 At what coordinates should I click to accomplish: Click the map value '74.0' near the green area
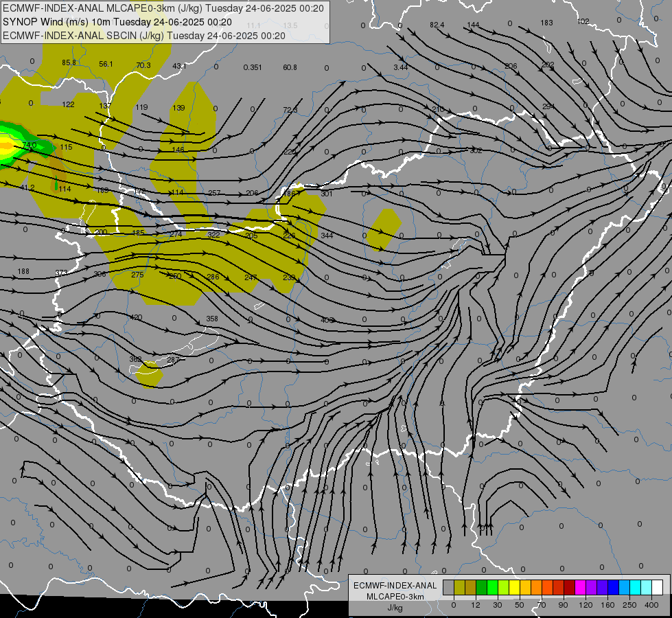tap(30, 145)
